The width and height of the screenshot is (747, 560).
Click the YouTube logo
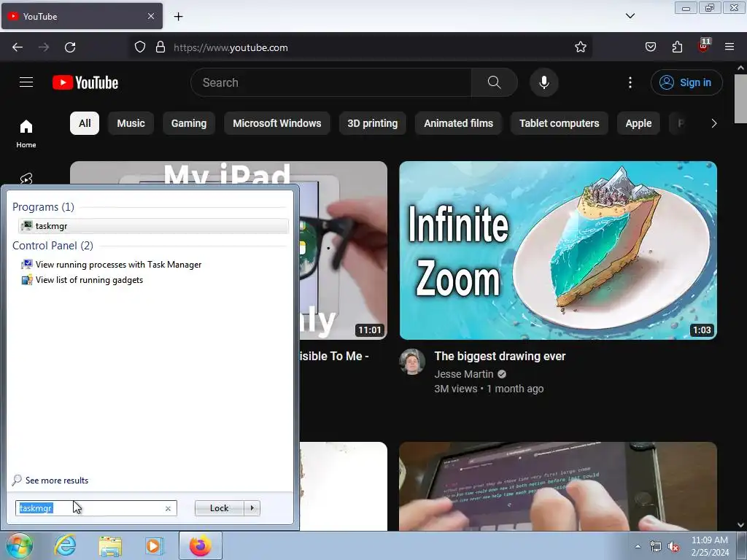[x=85, y=82]
